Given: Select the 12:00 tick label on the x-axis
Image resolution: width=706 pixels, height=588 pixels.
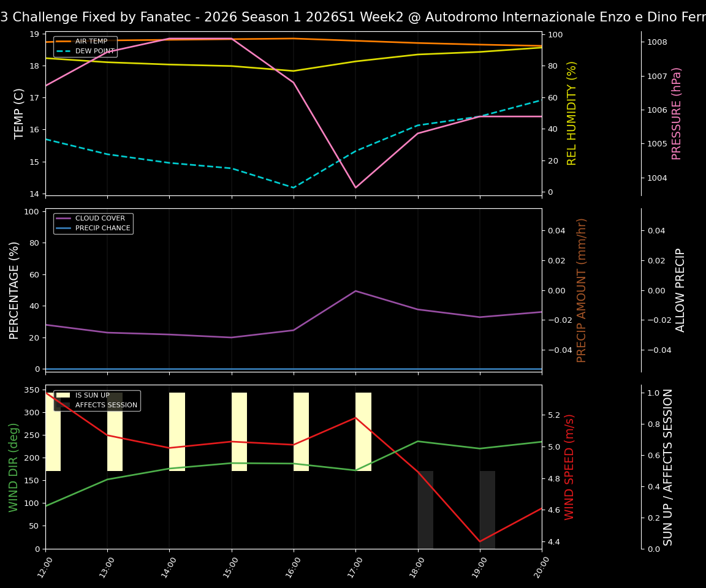Looking at the screenshot, I should [43, 568].
